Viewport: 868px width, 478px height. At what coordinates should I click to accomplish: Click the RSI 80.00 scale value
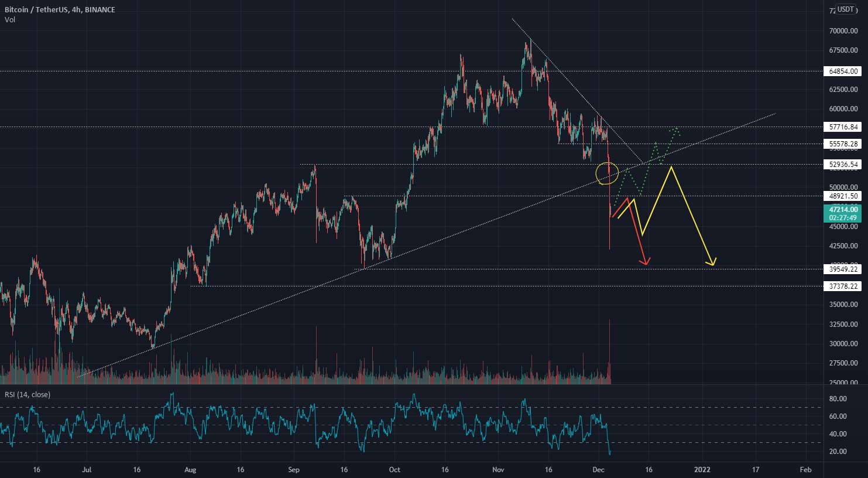838,399
